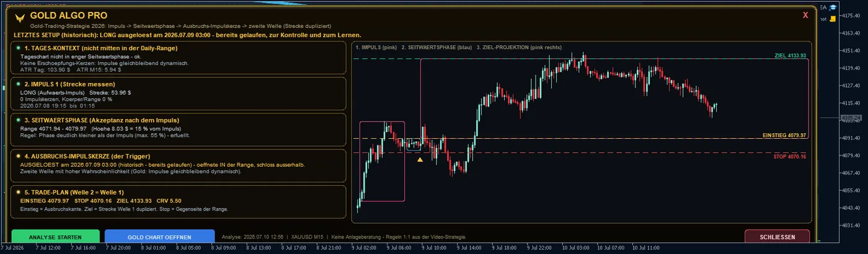Select the 3. SEITWAERTSPHASE section heading
This screenshot has width=868, height=254.
(x=102, y=120)
